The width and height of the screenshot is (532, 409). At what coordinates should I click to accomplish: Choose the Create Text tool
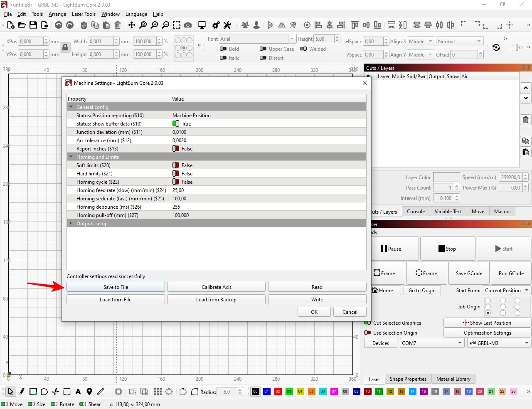point(78,392)
